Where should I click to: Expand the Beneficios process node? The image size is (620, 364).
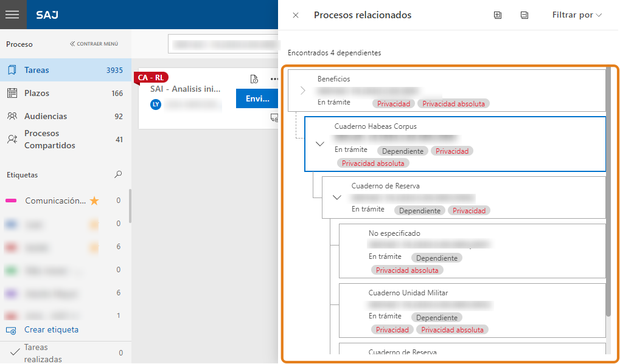[303, 91]
